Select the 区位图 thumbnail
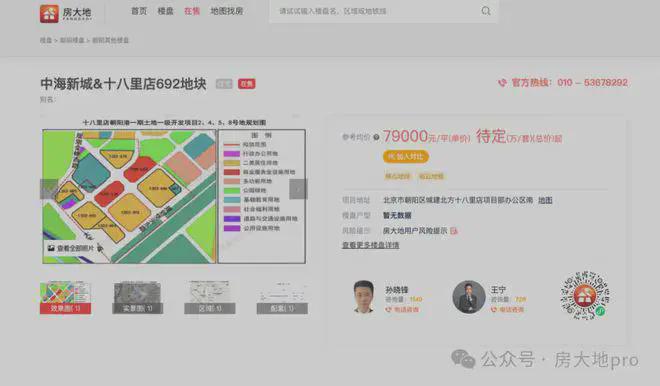660x386 pixels. pos(210,298)
